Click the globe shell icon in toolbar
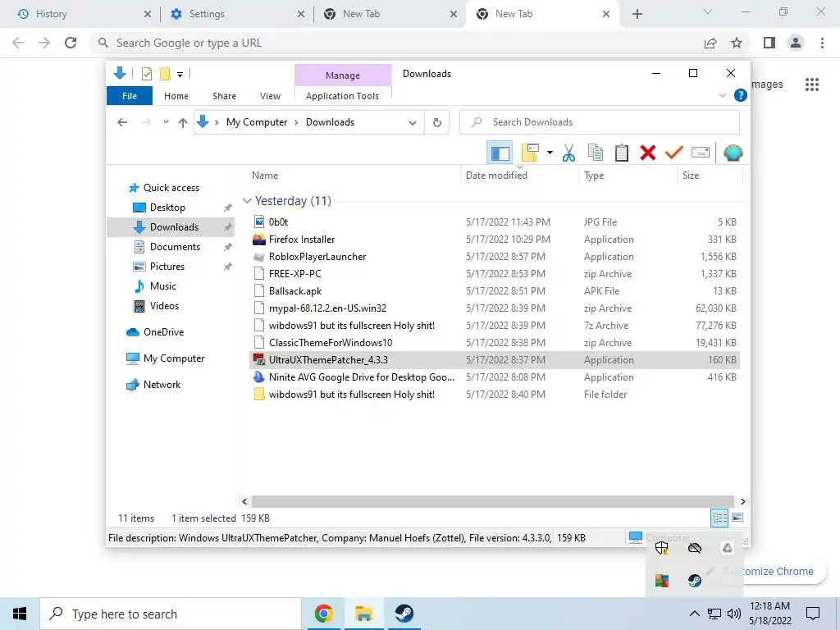 coord(733,153)
